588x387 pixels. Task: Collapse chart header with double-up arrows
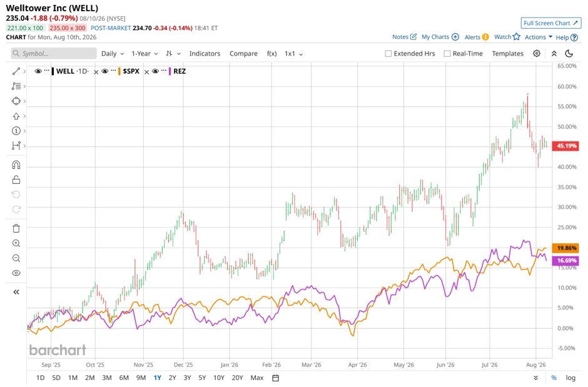tap(554, 54)
